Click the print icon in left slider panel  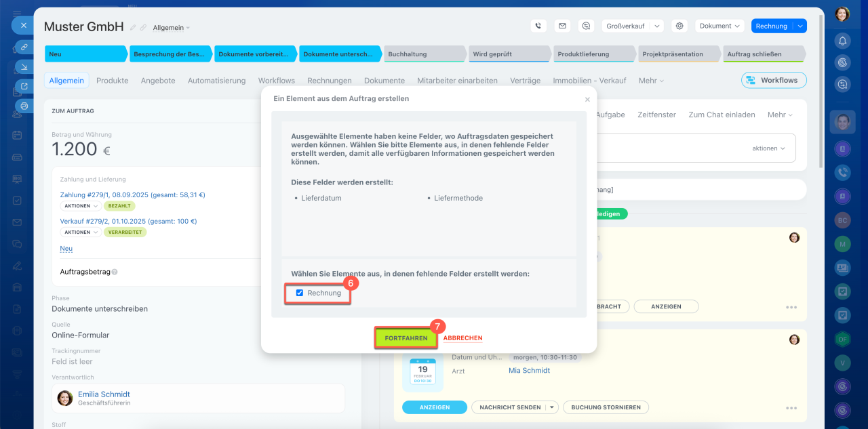click(24, 106)
